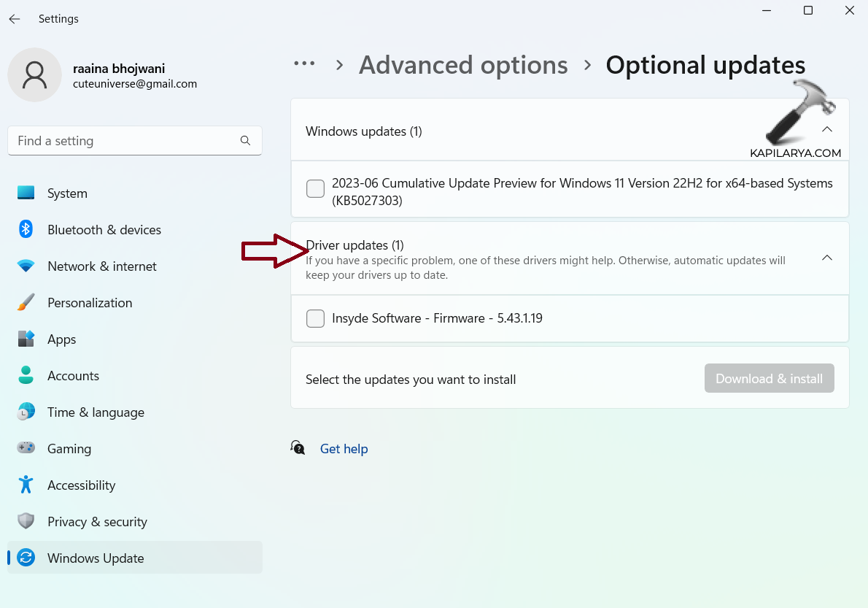Open Network & internet via Wi-Fi icon

[26, 266]
